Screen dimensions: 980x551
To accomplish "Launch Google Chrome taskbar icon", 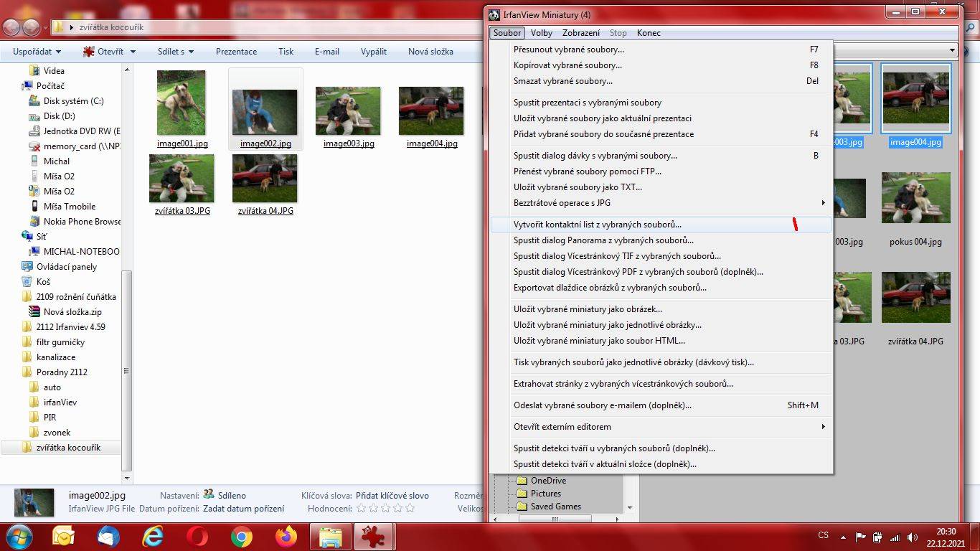I will pyautogui.click(x=241, y=536).
